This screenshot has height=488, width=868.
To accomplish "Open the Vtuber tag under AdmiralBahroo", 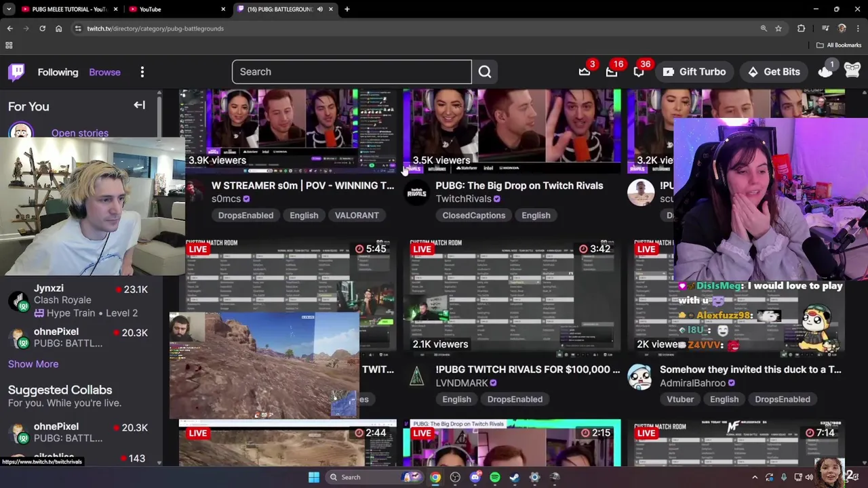I will (x=680, y=399).
